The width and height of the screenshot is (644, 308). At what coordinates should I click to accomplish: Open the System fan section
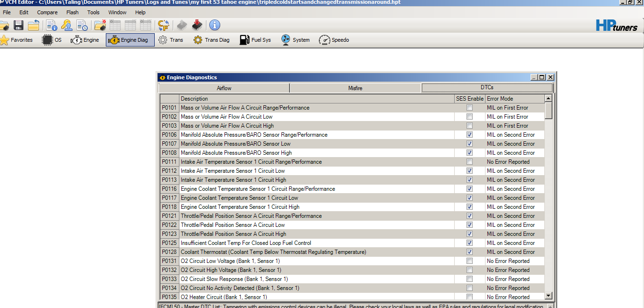(x=295, y=40)
